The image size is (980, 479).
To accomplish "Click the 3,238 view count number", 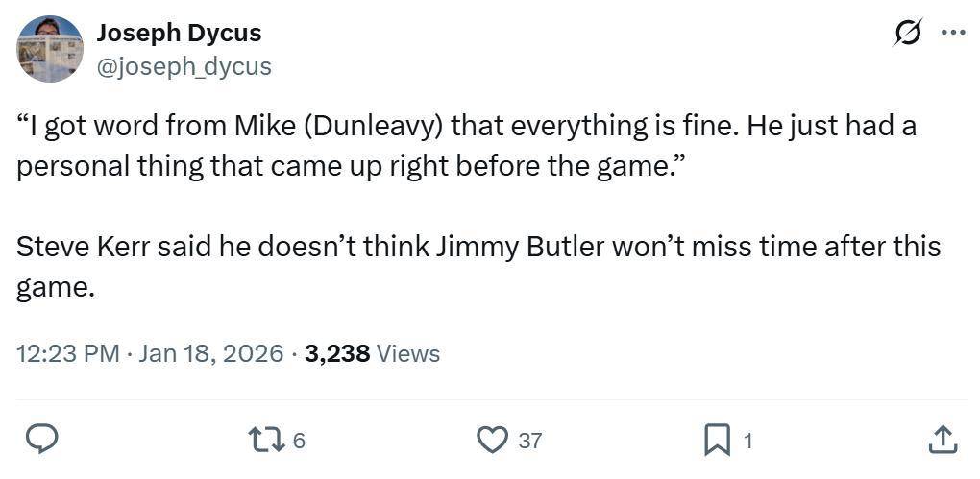I will click(337, 353).
